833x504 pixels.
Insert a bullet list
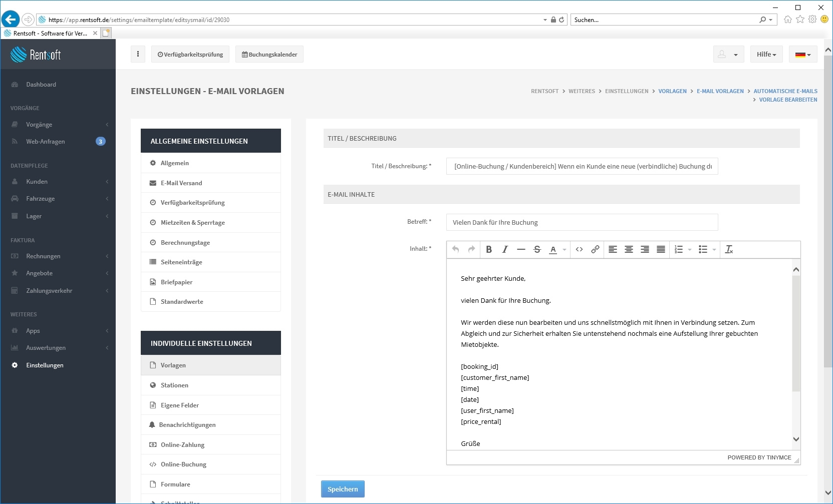tap(703, 249)
